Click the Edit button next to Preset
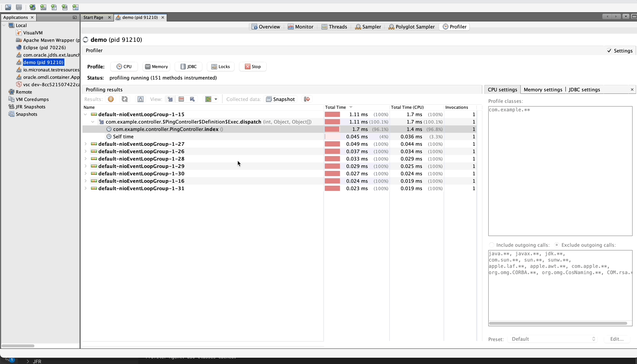Image resolution: width=637 pixels, height=364 pixels. coord(617,339)
